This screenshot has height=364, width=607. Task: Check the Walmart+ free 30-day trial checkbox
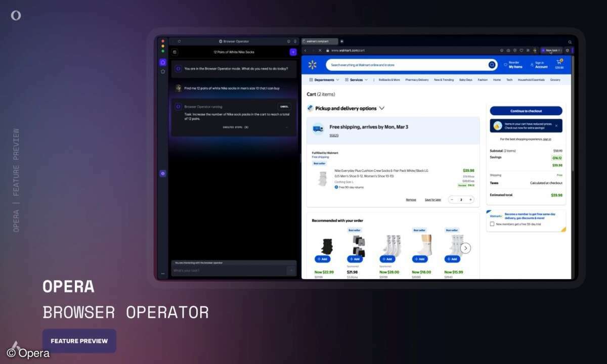click(492, 224)
